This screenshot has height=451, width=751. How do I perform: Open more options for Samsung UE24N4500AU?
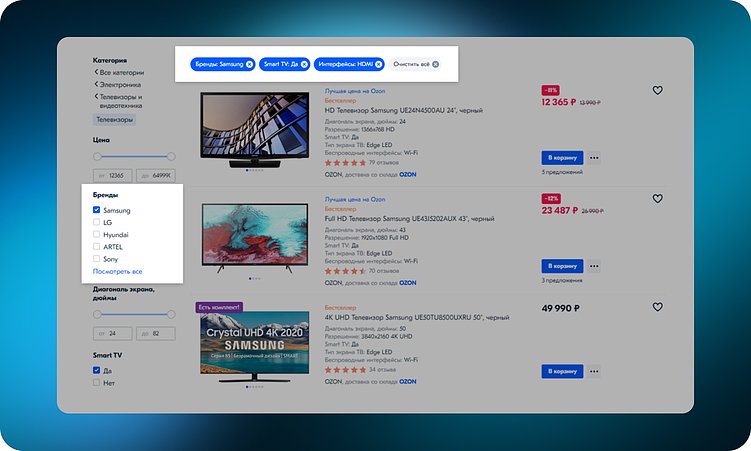pos(594,158)
